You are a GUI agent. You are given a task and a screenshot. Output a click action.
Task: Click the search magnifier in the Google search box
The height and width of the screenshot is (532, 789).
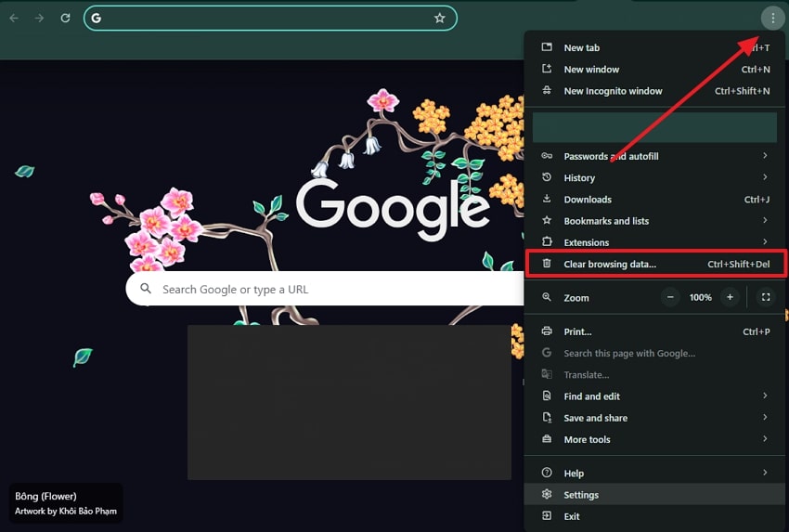tap(146, 289)
